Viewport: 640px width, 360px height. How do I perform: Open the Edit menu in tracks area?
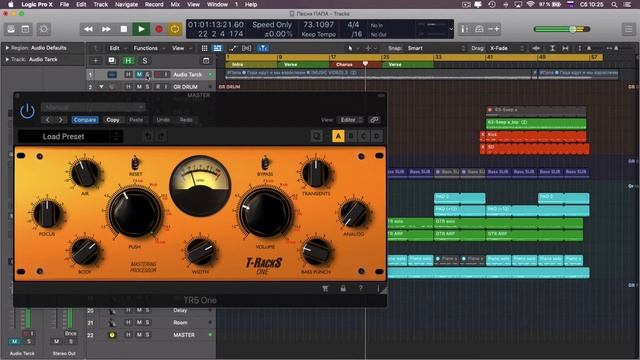117,48
